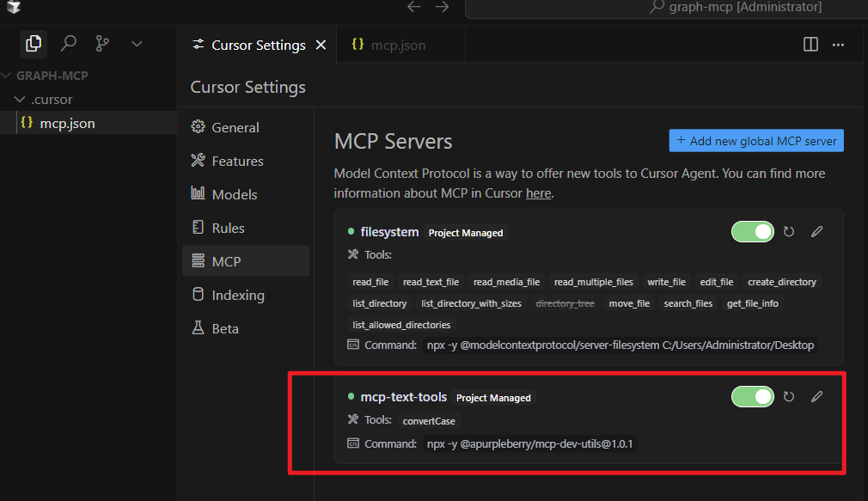
Task: Open the Rules settings section
Action: 245,228
